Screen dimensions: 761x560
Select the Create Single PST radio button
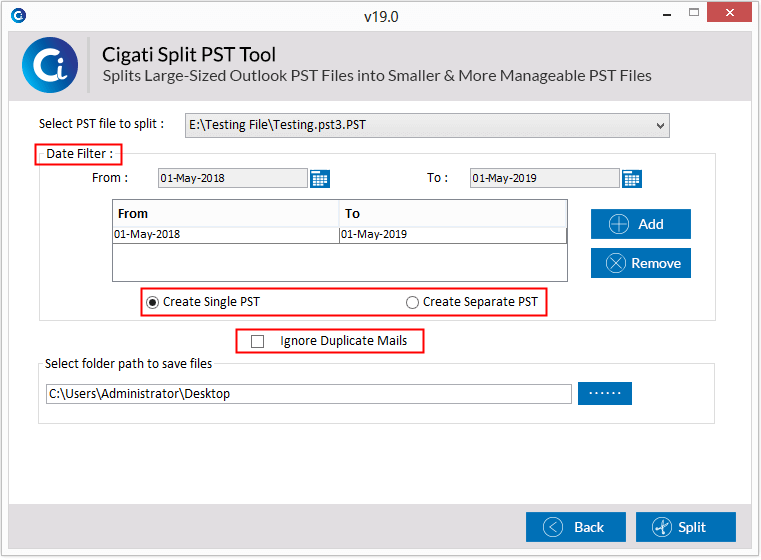[x=152, y=302]
